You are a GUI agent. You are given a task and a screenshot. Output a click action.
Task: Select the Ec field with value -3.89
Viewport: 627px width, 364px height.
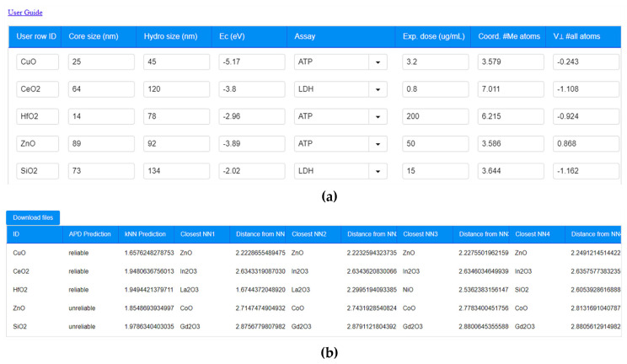coord(251,144)
